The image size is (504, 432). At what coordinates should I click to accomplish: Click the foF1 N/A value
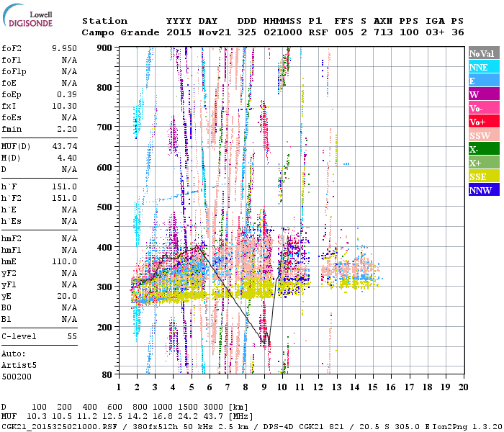(x=69, y=60)
